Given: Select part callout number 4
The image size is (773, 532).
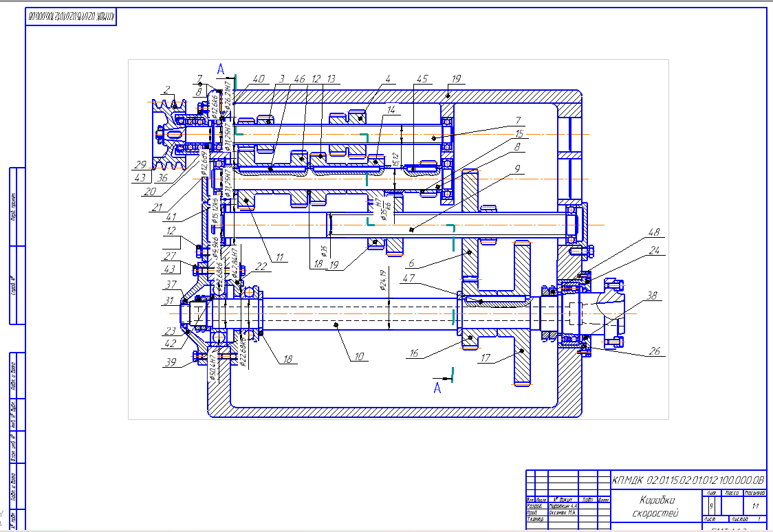Looking at the screenshot, I should 388,79.
